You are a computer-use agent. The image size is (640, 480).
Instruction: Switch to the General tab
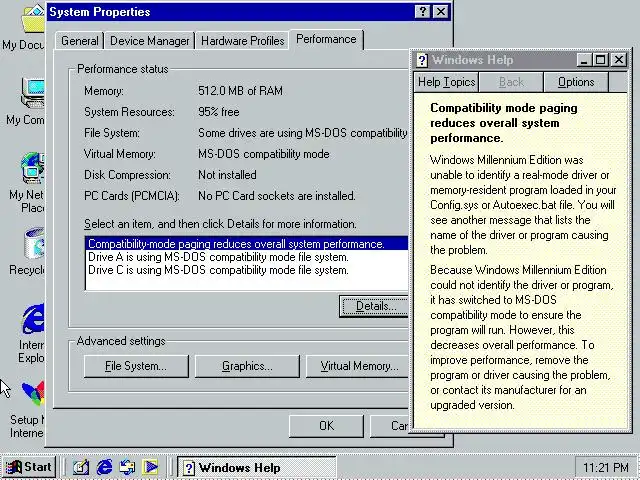point(80,41)
